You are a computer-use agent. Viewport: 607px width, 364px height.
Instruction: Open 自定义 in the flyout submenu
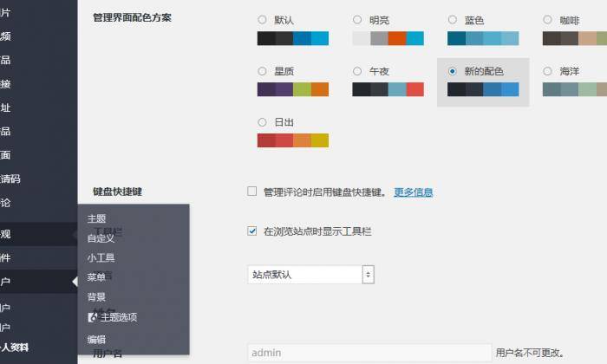click(x=101, y=238)
